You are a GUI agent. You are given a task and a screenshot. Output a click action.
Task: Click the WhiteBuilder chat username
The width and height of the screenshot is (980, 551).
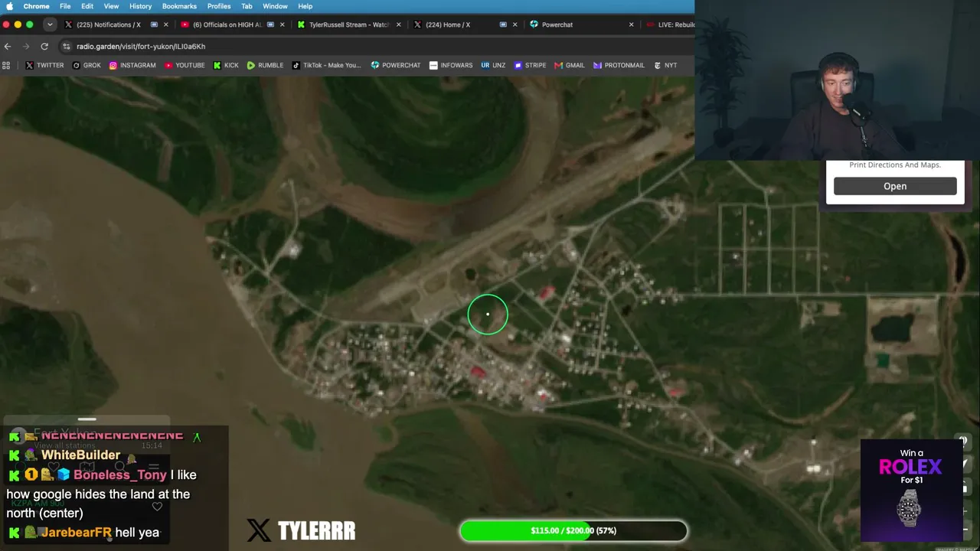pyautogui.click(x=80, y=455)
